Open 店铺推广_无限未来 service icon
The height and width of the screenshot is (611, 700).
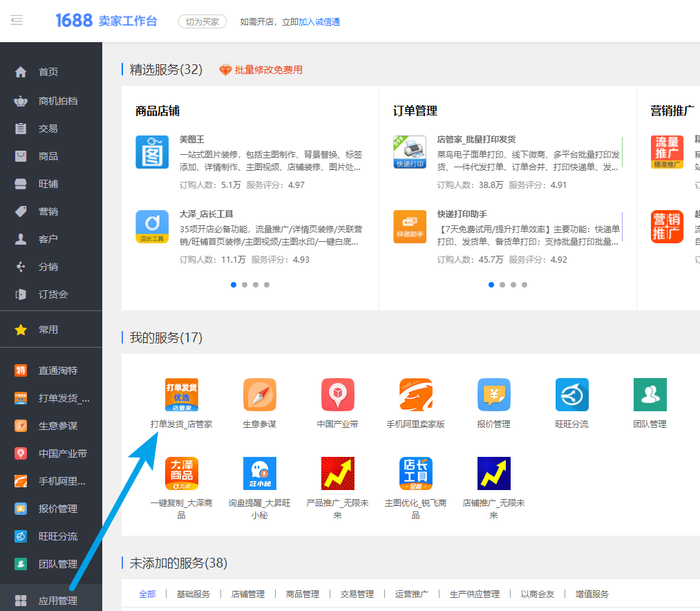coord(494,473)
